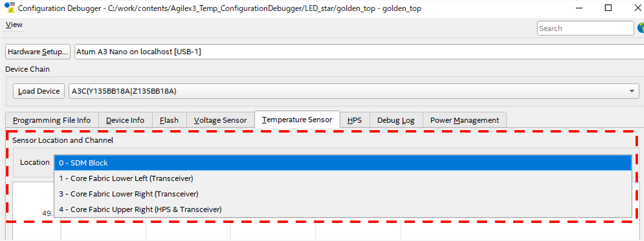Viewport: 644px width, 241px height.
Task: Switch to Programming File Info tab
Action: [51, 120]
